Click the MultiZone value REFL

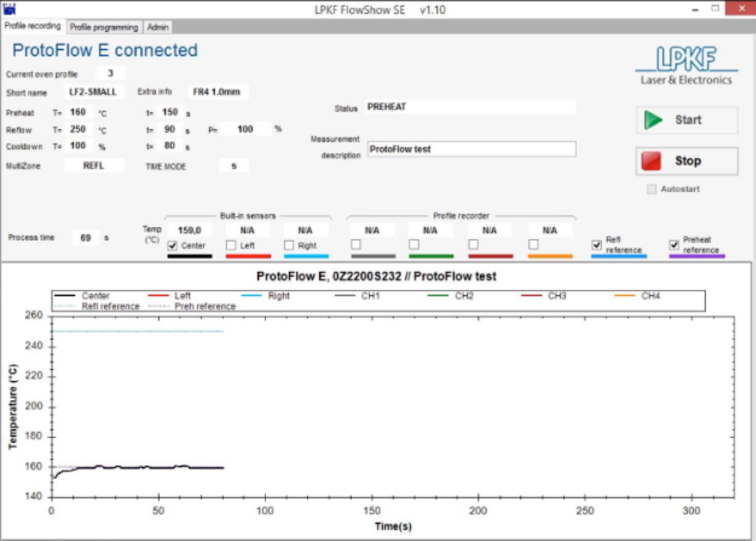point(94,166)
